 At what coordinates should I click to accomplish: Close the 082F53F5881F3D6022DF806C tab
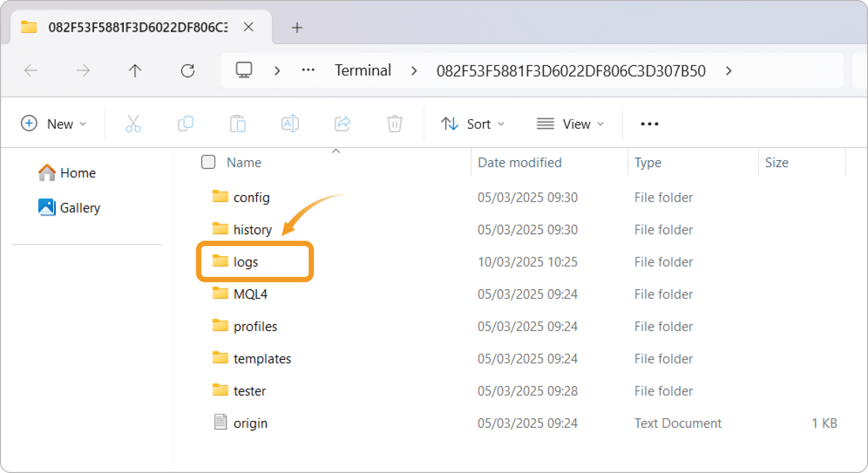(248, 27)
